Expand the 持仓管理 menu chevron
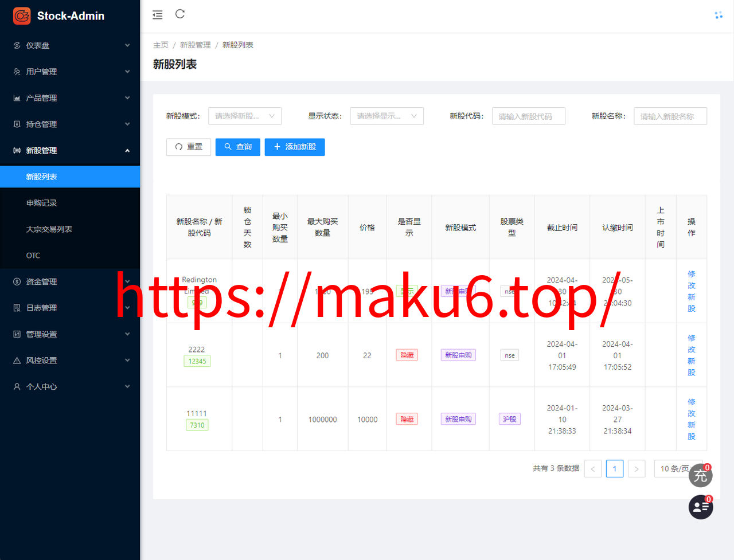 pos(127,124)
